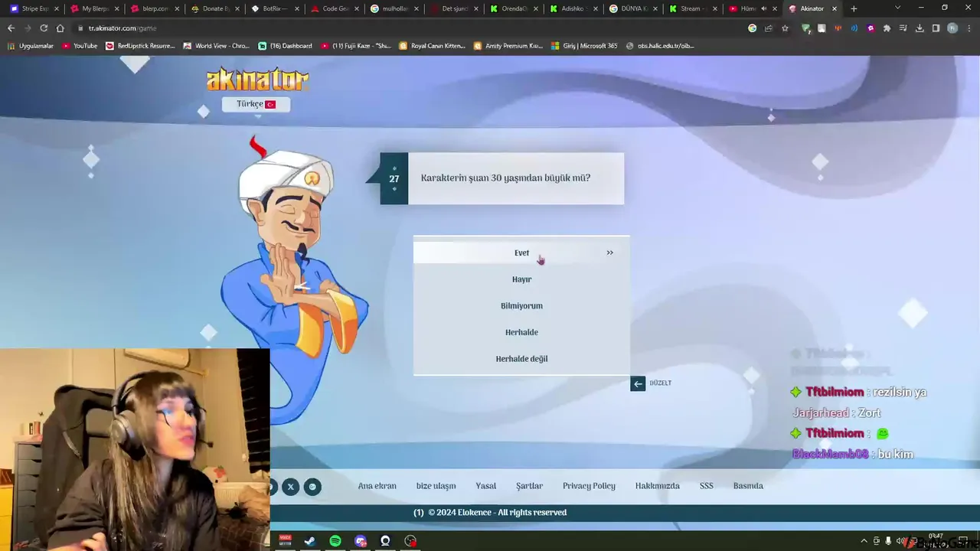Reload the Akinator page
The width and height of the screenshot is (980, 551).
[x=44, y=28]
